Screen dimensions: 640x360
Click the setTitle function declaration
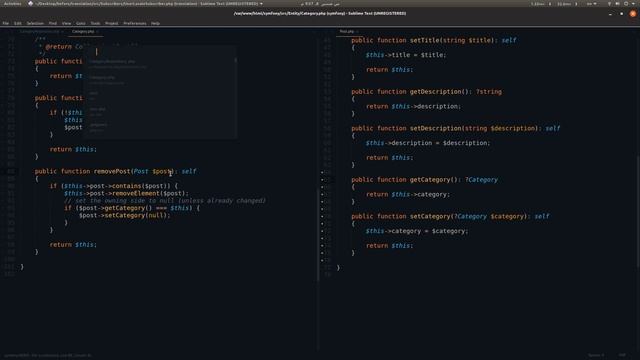click(x=434, y=40)
